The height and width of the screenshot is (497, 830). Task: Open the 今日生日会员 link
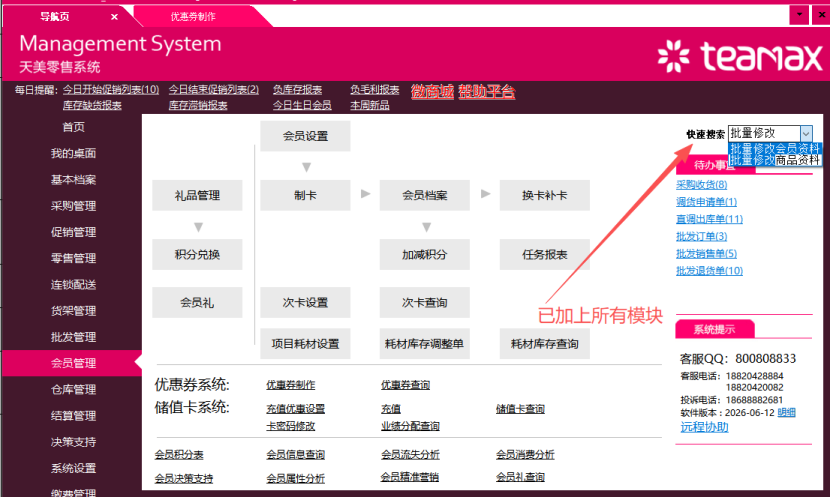tap(302, 105)
